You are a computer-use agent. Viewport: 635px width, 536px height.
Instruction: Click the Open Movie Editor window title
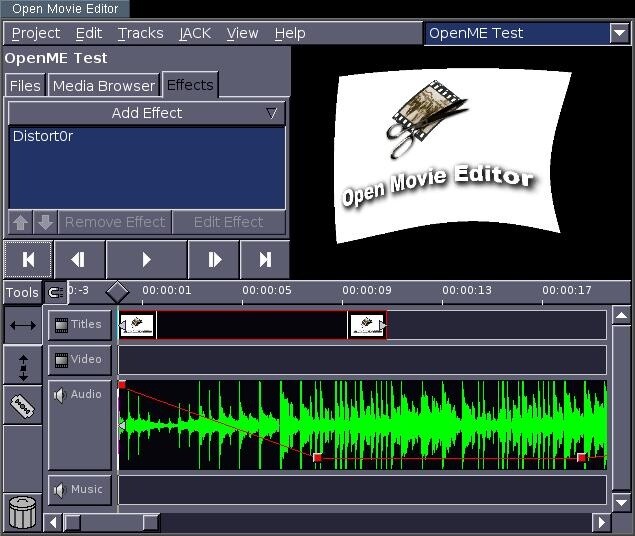[65, 9]
